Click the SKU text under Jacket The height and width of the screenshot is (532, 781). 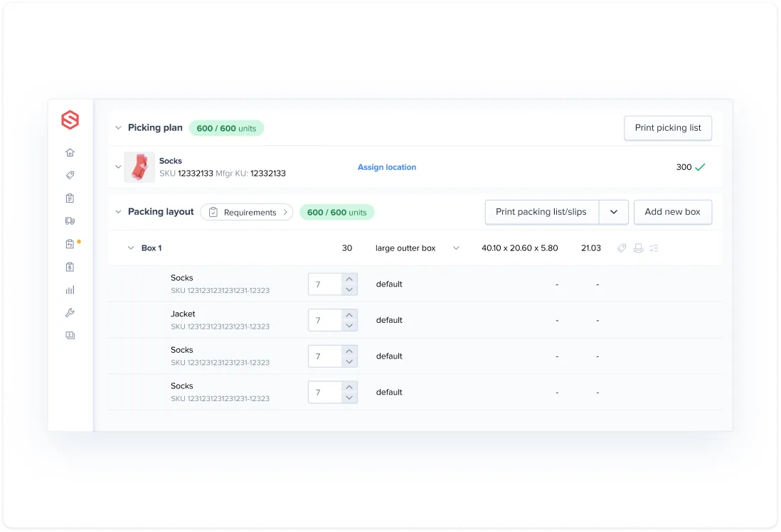click(x=221, y=326)
